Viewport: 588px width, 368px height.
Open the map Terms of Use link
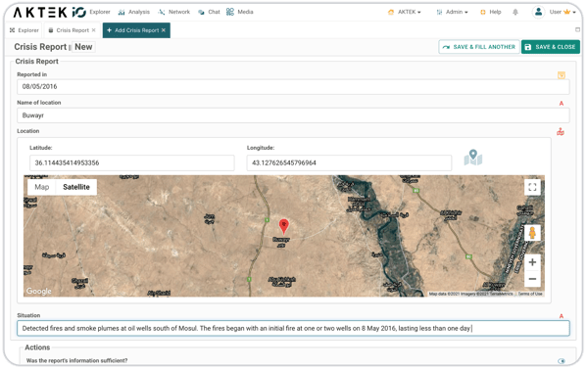530,294
